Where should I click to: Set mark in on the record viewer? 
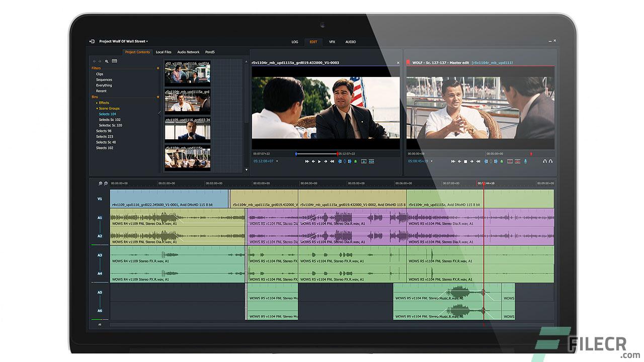486,161
